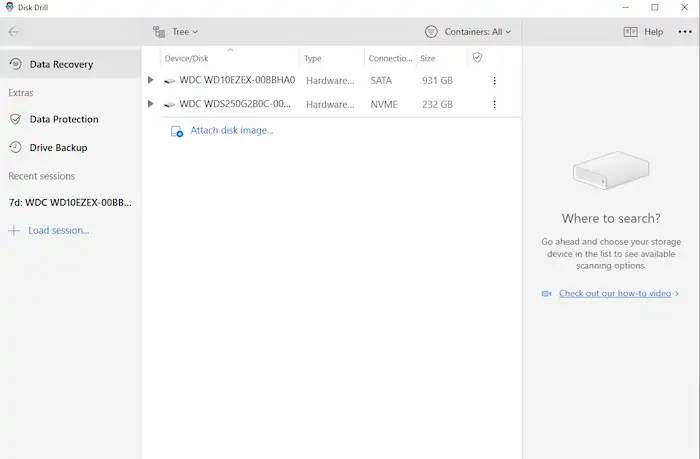
Task: Click the protection shield column header icon
Action: tap(477, 58)
